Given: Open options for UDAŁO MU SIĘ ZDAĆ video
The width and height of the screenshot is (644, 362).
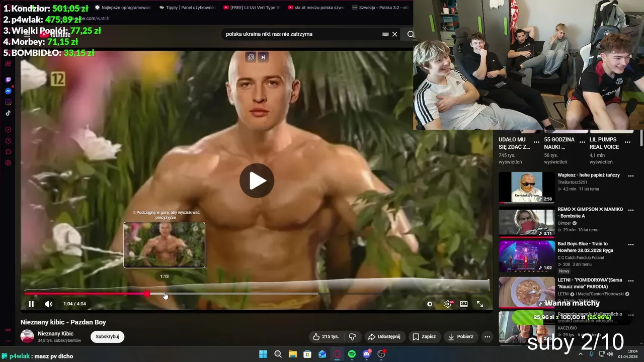Looking at the screenshot, I should pos(537,142).
